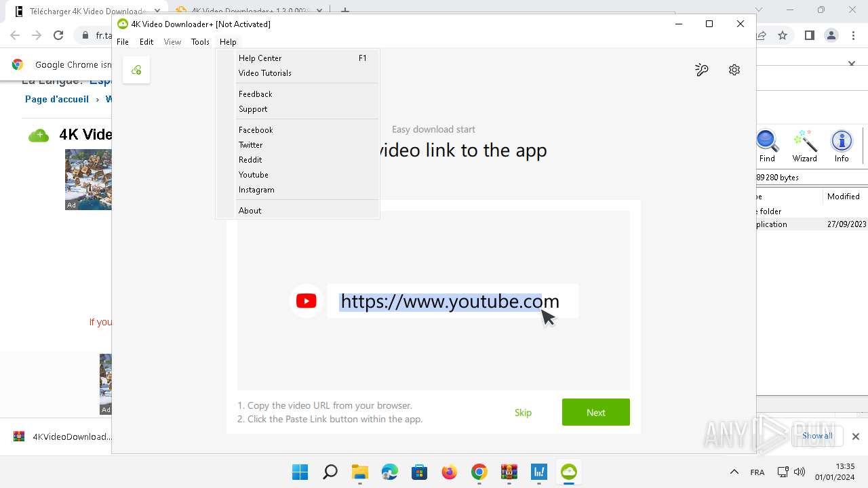
Task: Click the Paste Link icon button
Action: [x=136, y=70]
